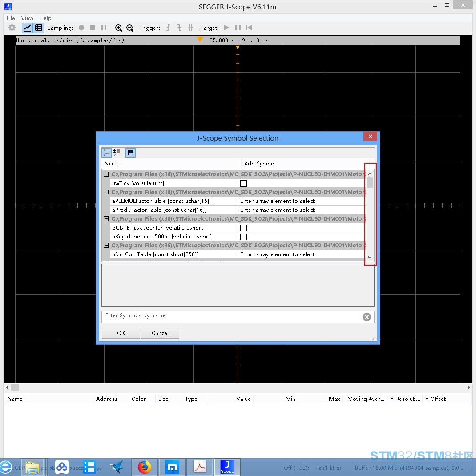Click the Color column header

tap(142, 399)
